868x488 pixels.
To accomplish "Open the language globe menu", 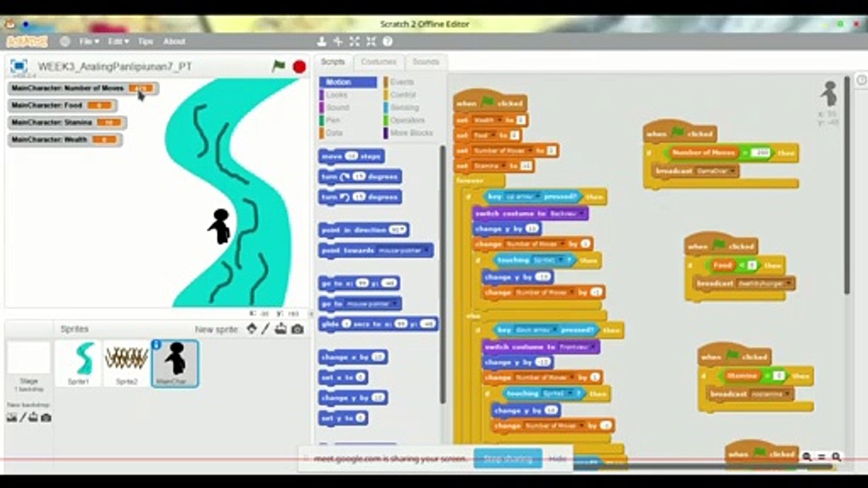I will 65,41.
